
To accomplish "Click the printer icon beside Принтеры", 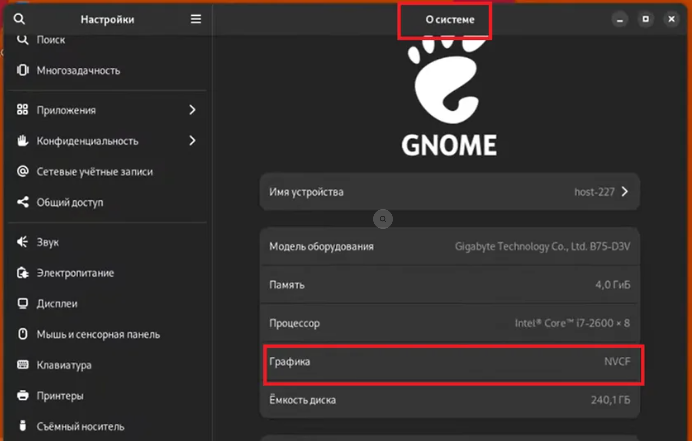I will (x=23, y=396).
